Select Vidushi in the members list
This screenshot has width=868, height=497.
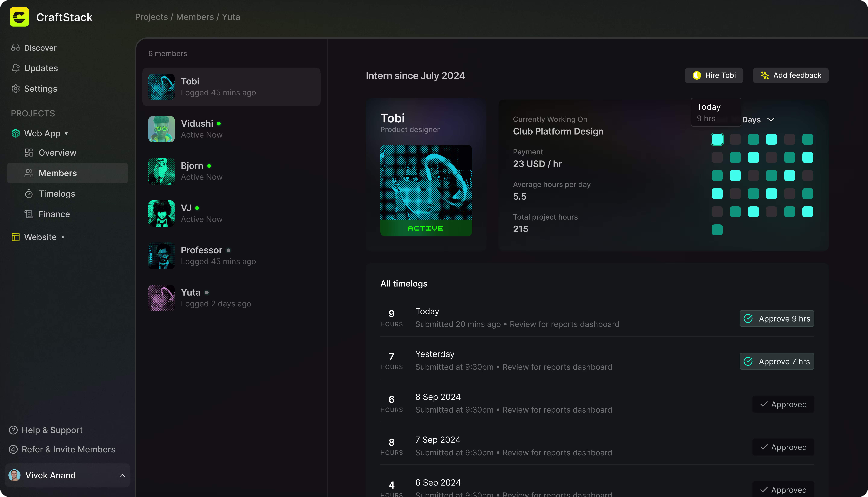pos(231,129)
